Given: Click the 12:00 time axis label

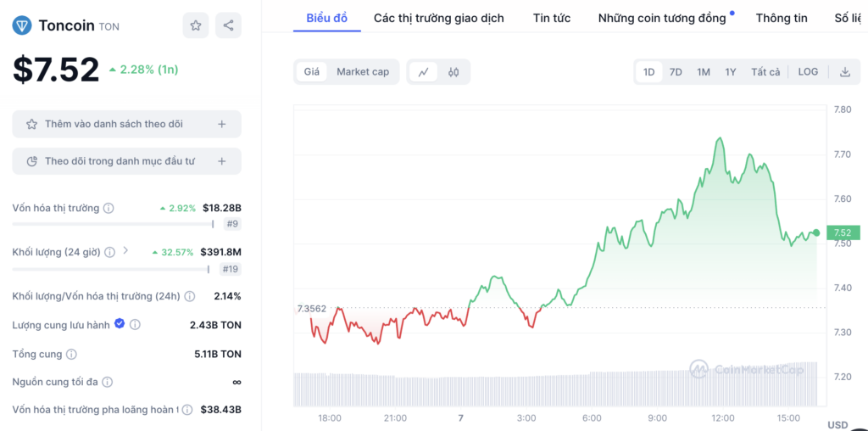Looking at the screenshot, I should (722, 417).
